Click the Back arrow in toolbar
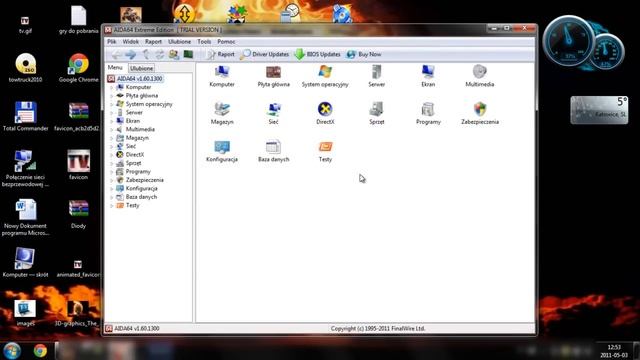 (x=116, y=54)
